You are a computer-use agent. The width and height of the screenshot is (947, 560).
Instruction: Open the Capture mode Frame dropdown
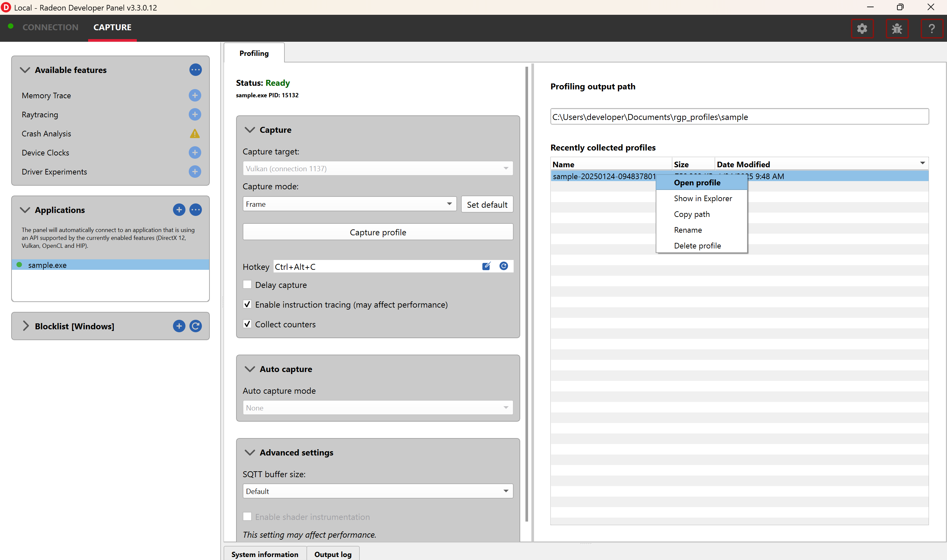[349, 204]
